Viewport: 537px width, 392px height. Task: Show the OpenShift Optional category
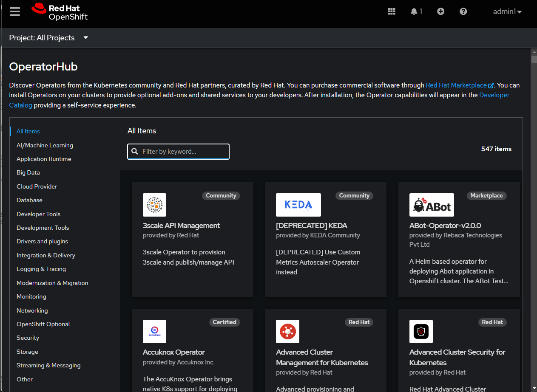[x=43, y=324]
